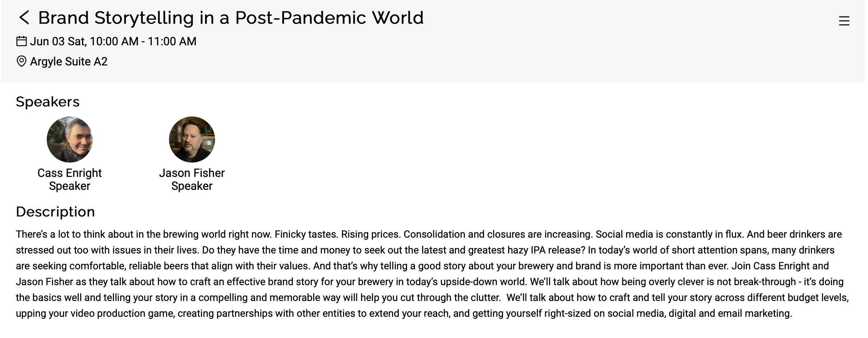The image size is (868, 338).
Task: Select the Jason Fisher speaker name
Action: click(192, 173)
